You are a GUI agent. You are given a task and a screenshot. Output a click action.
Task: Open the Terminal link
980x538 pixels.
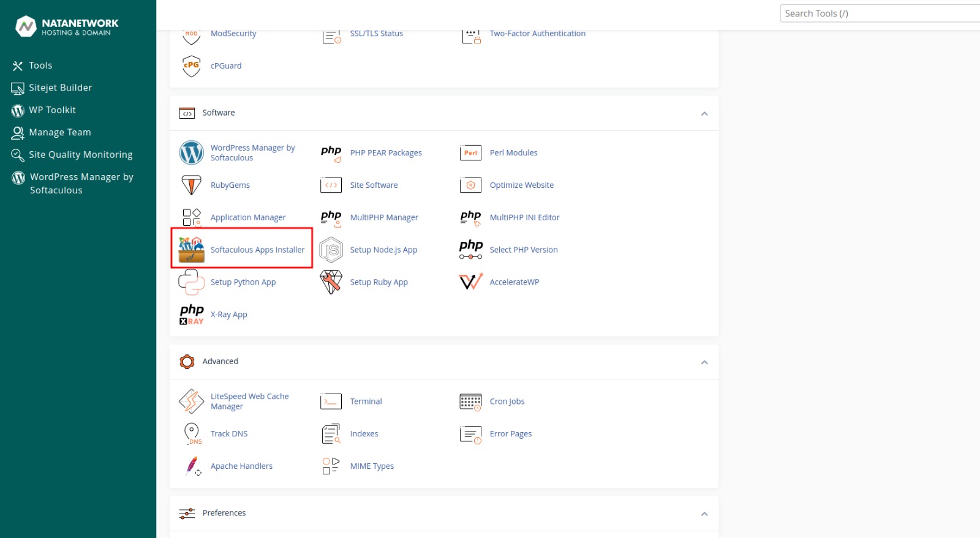(x=366, y=402)
